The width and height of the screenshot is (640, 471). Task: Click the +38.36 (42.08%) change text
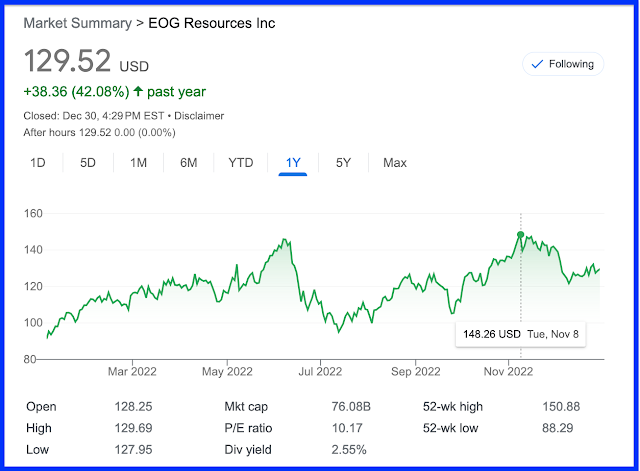pyautogui.click(x=76, y=91)
